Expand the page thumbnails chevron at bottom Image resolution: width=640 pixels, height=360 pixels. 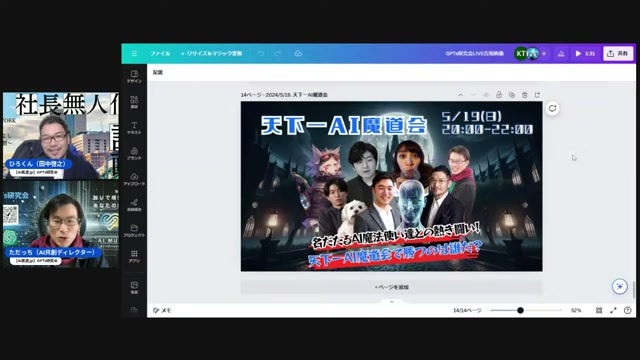[391, 302]
